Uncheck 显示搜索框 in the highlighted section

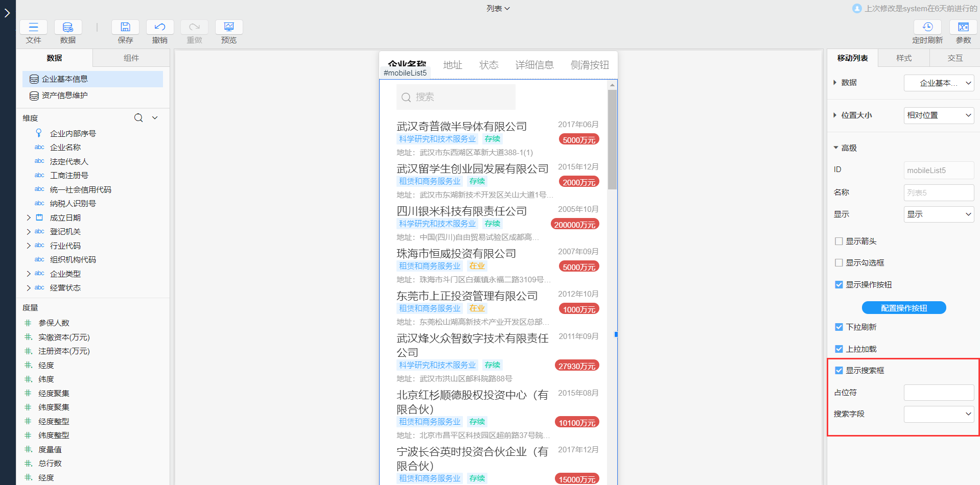click(x=838, y=370)
